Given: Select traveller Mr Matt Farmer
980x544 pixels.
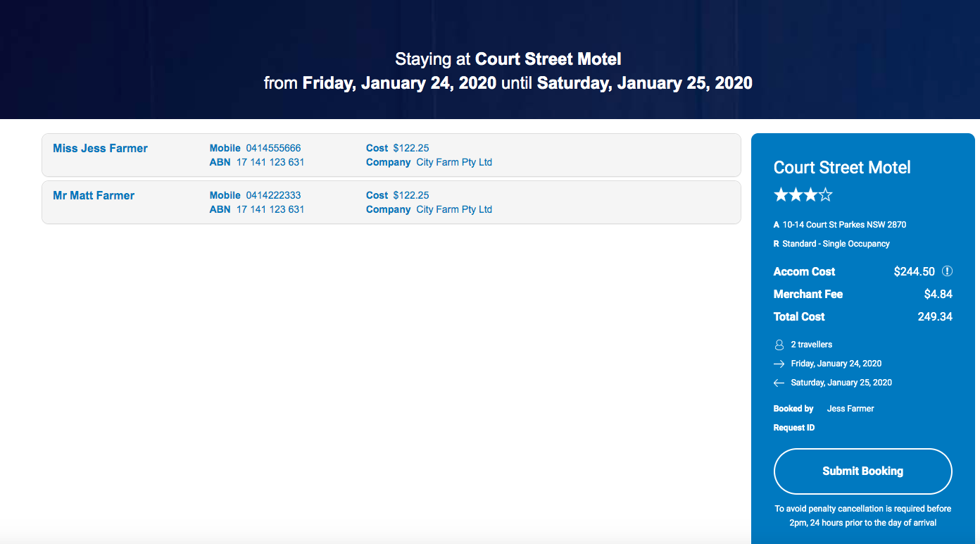Looking at the screenshot, I should 94,195.
